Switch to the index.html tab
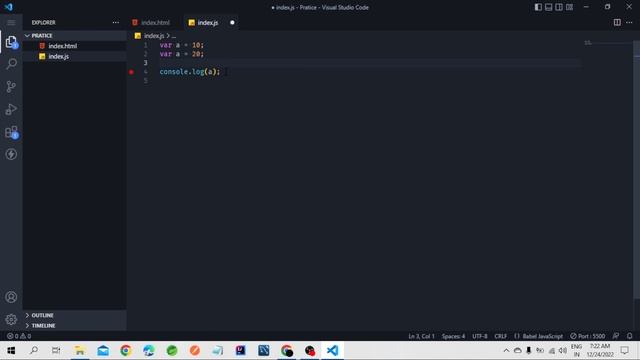The height and width of the screenshot is (360, 640). point(155,22)
